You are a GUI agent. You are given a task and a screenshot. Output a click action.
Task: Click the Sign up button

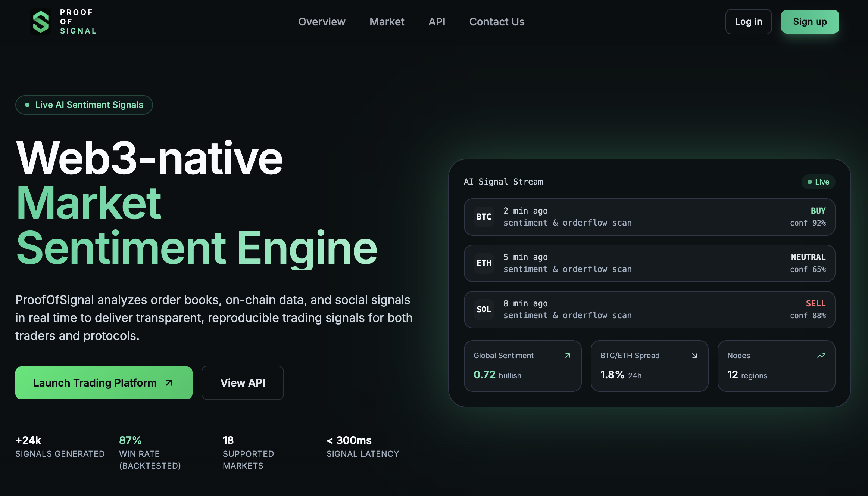pyautogui.click(x=809, y=21)
